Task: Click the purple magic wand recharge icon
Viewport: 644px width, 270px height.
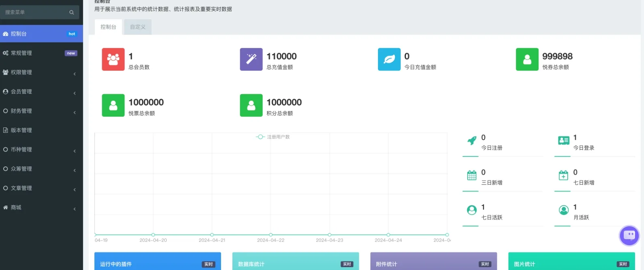Action: click(251, 59)
